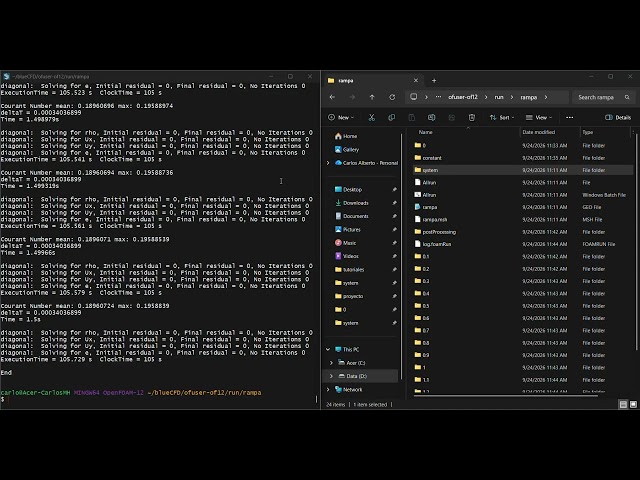This screenshot has height=480, width=640.
Task: Collapse the This PC node
Action: (328, 349)
